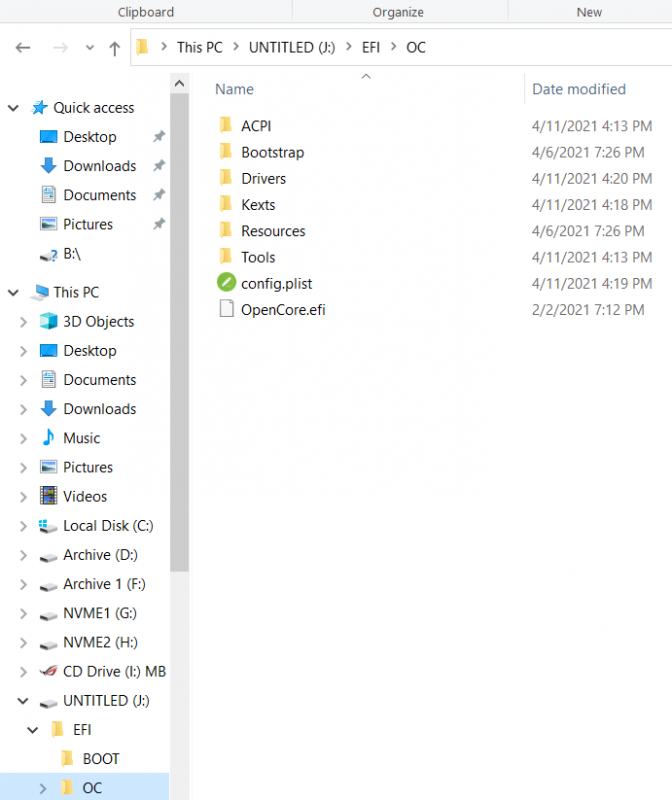Open Archive (D:) drive

[101, 555]
